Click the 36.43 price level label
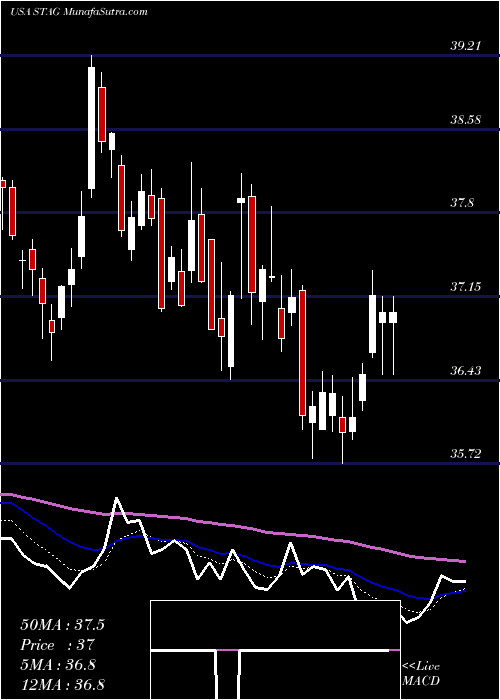Image resolution: width=500 pixels, height=700 pixels. [466, 371]
